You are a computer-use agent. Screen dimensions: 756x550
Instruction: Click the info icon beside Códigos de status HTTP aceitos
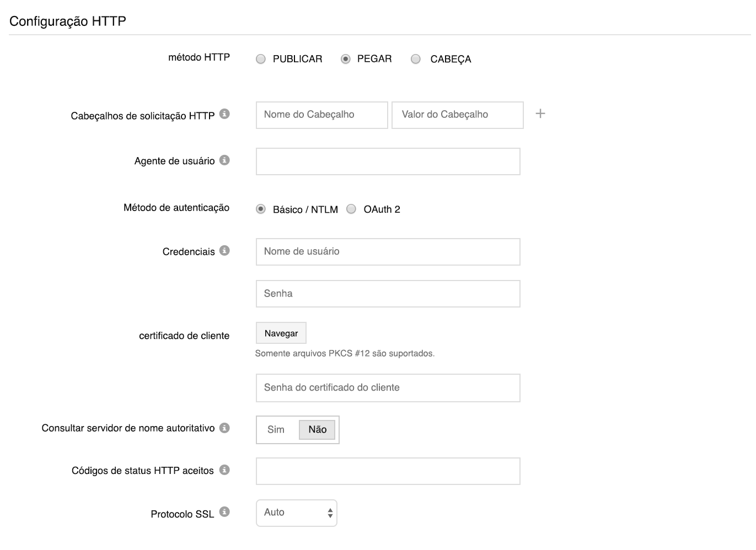[x=224, y=469]
